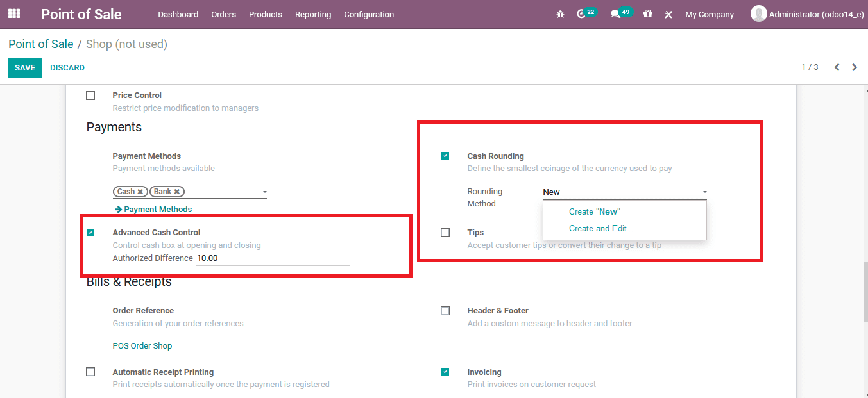
Task: Open My Company switcher
Action: coord(710,14)
